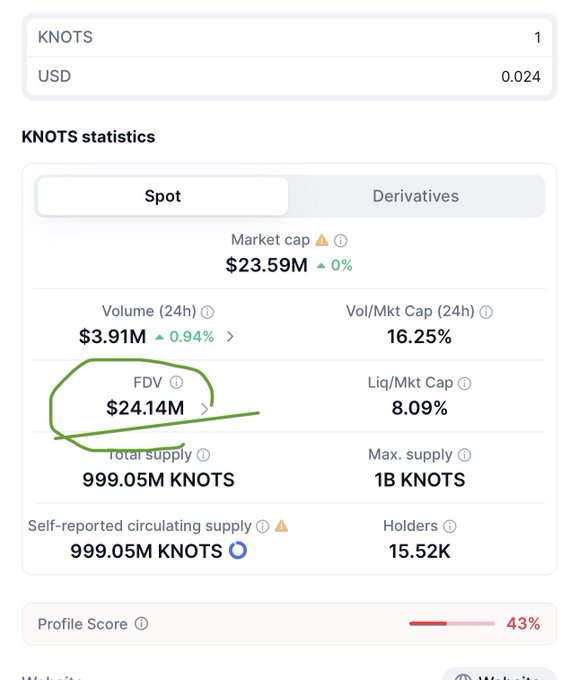This screenshot has width=579, height=680.
Task: Expand Volume (24h) details chevron
Action: 230,337
